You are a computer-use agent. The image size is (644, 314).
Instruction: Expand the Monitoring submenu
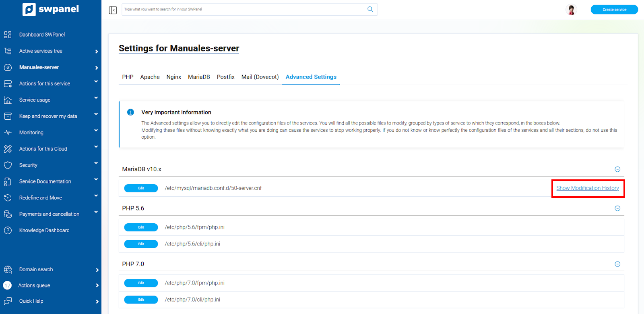pos(96,131)
